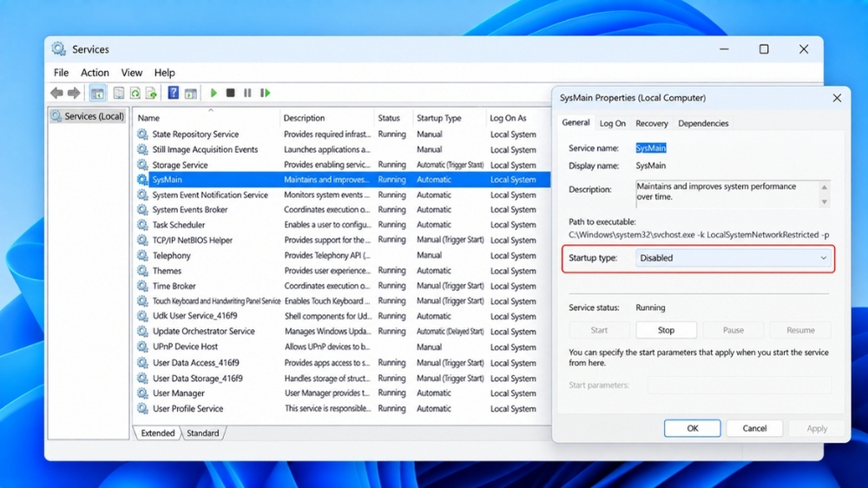Click the gear icon beside Update Orchestrator Service
This screenshot has width=868, height=488.
143,331
